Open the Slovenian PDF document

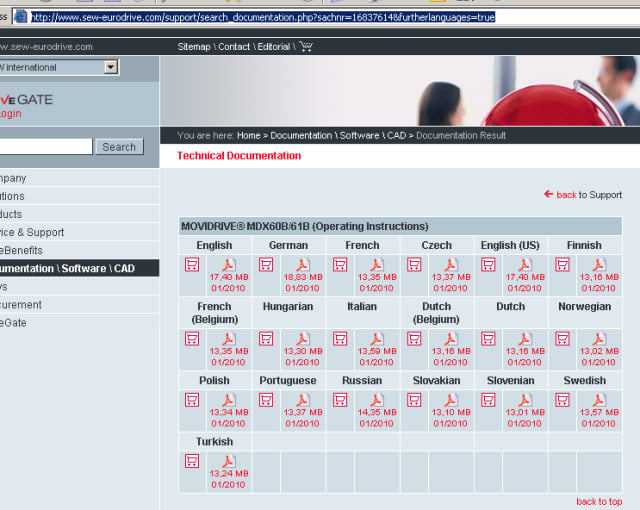525,400
